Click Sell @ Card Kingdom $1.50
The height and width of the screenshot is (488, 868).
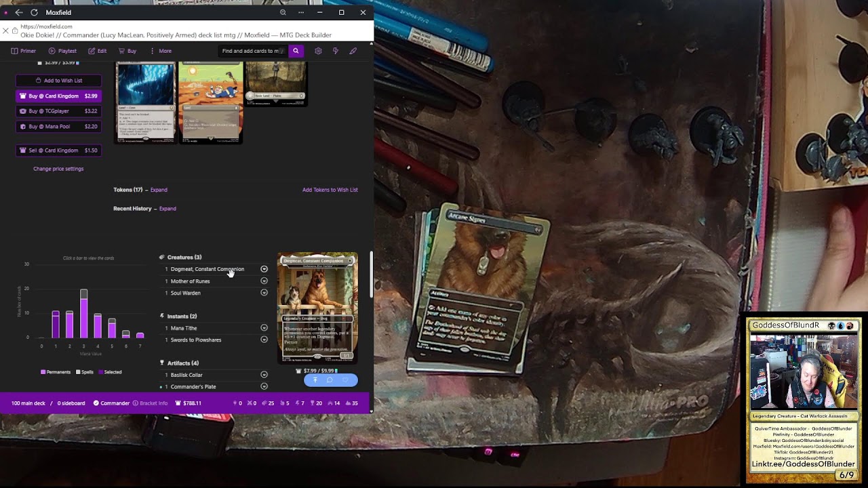[x=58, y=150]
